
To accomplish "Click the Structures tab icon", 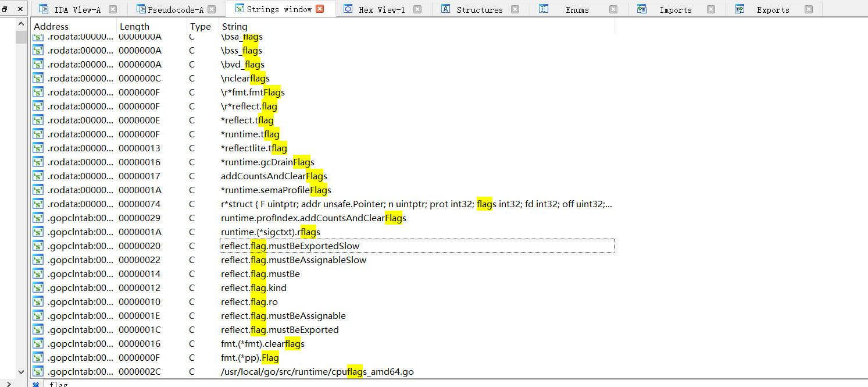I will [445, 9].
